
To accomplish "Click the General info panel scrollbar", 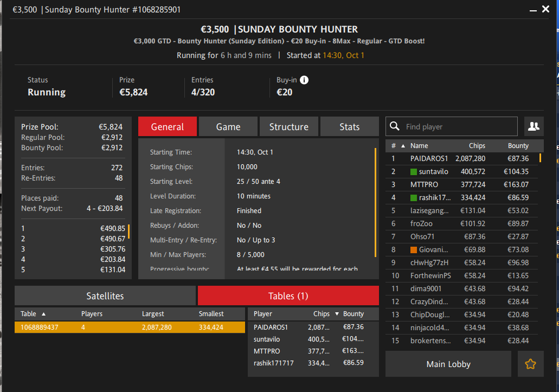I will click(375, 202).
